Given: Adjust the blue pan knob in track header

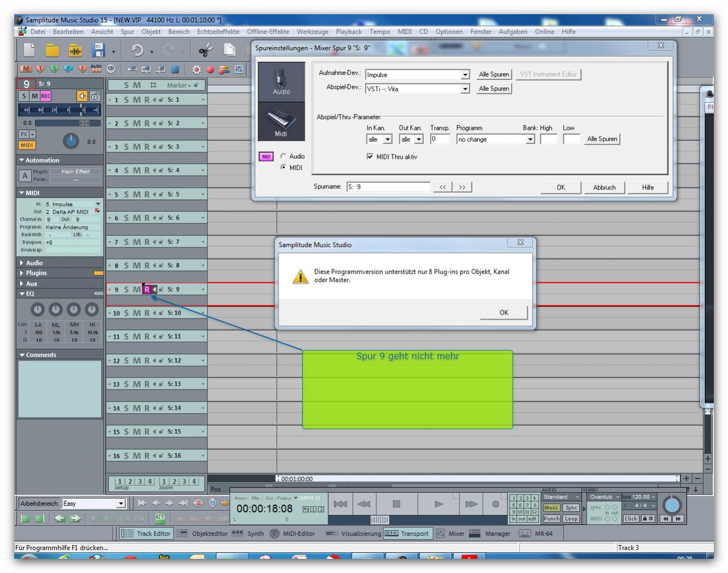Looking at the screenshot, I should pyautogui.click(x=71, y=141).
